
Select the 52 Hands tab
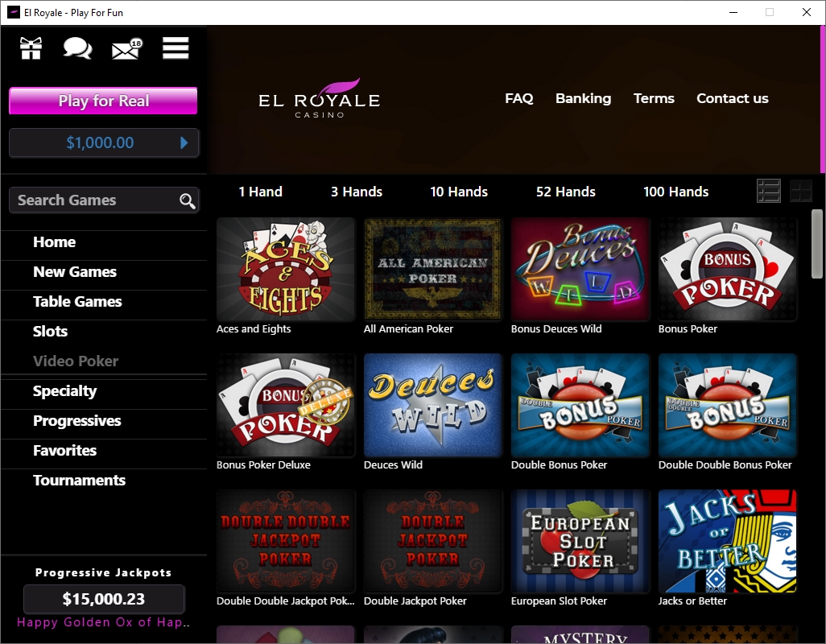click(x=566, y=192)
